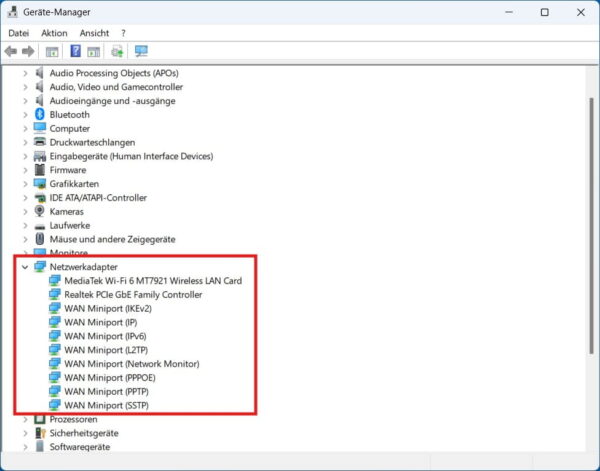
Task: Select WAN Miniport (IKEv2)
Action: pos(108,308)
